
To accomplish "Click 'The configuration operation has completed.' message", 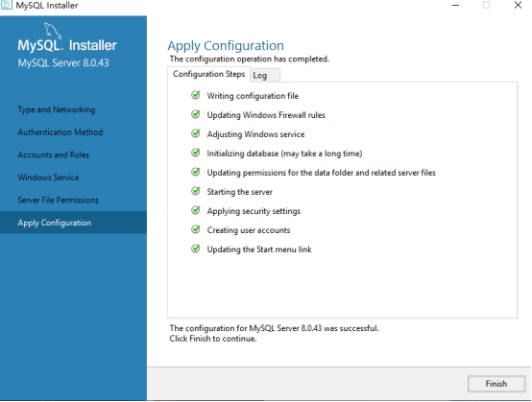I will (x=250, y=59).
